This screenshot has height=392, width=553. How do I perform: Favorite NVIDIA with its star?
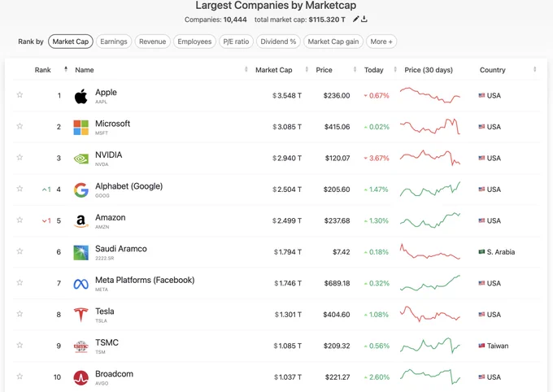(x=20, y=157)
